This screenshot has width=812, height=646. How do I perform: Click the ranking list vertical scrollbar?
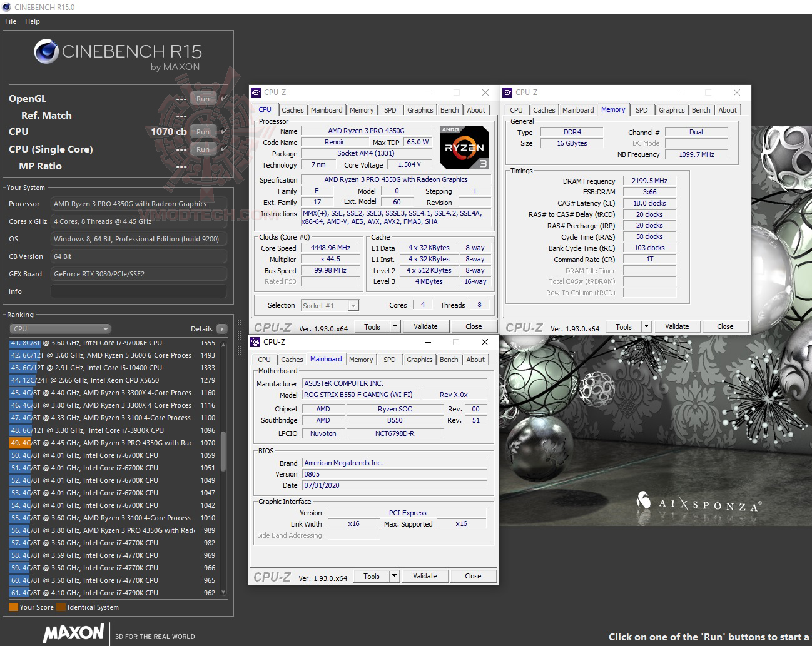(223, 452)
